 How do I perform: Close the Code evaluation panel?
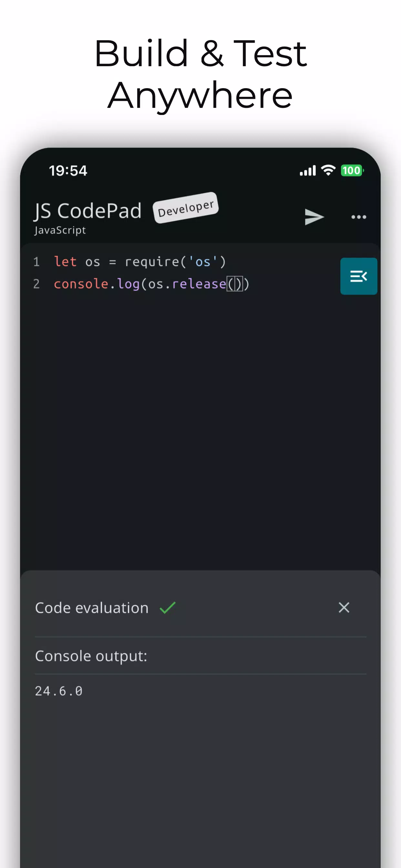[344, 607]
